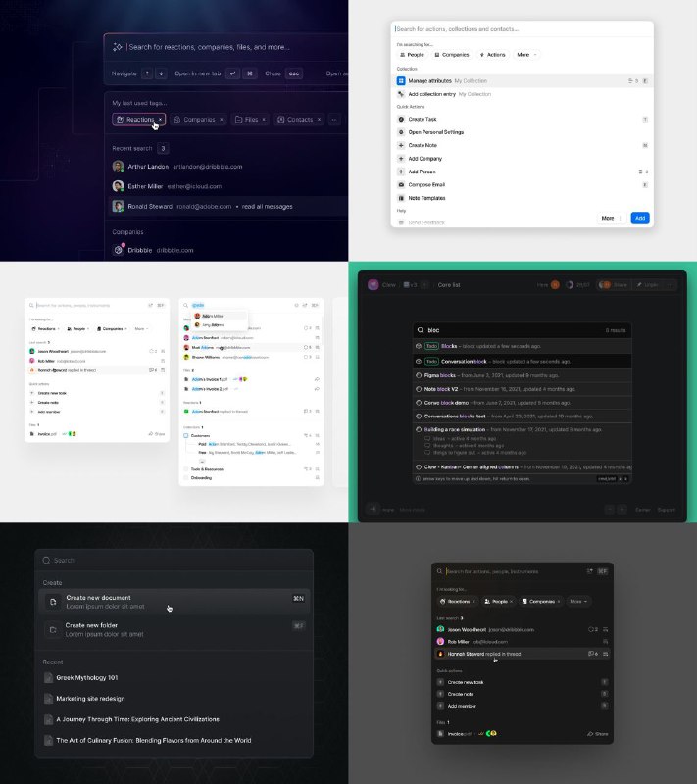Expand the More dropdown next to Actions filter
Image resolution: width=697 pixels, height=784 pixels.
(x=526, y=55)
